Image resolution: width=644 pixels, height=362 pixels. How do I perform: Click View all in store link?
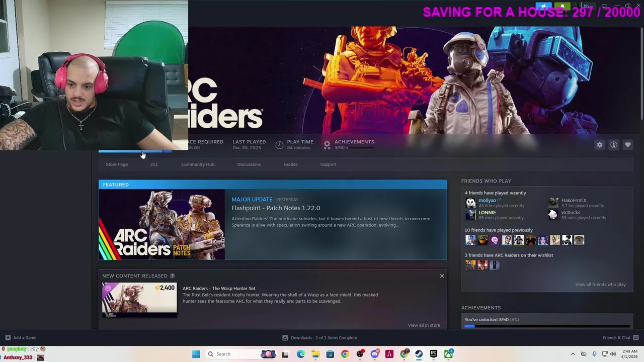pyautogui.click(x=424, y=325)
